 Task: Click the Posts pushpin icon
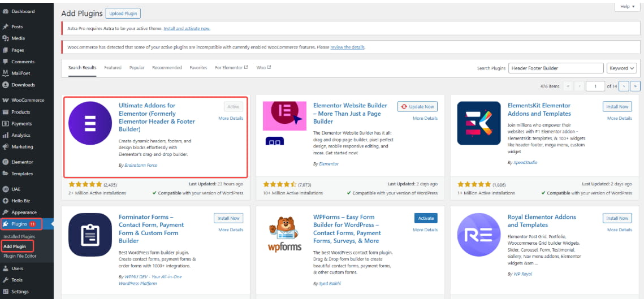pos(6,27)
